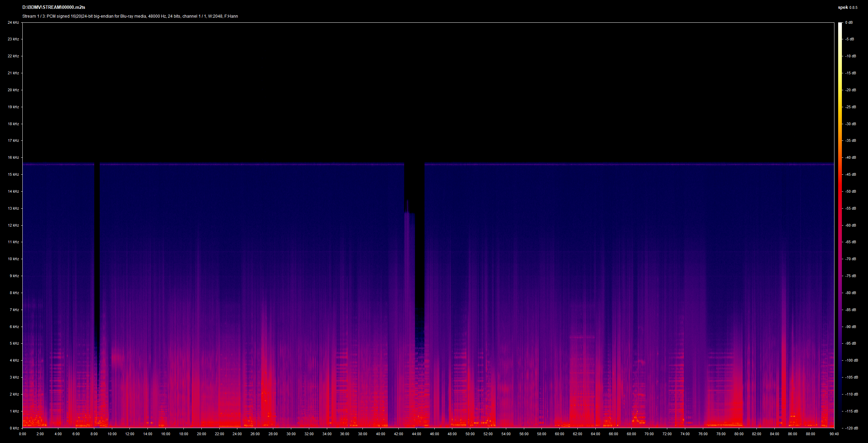The width and height of the screenshot is (868, 443).
Task: Click the "38:00" time axis label
Action: (363, 434)
